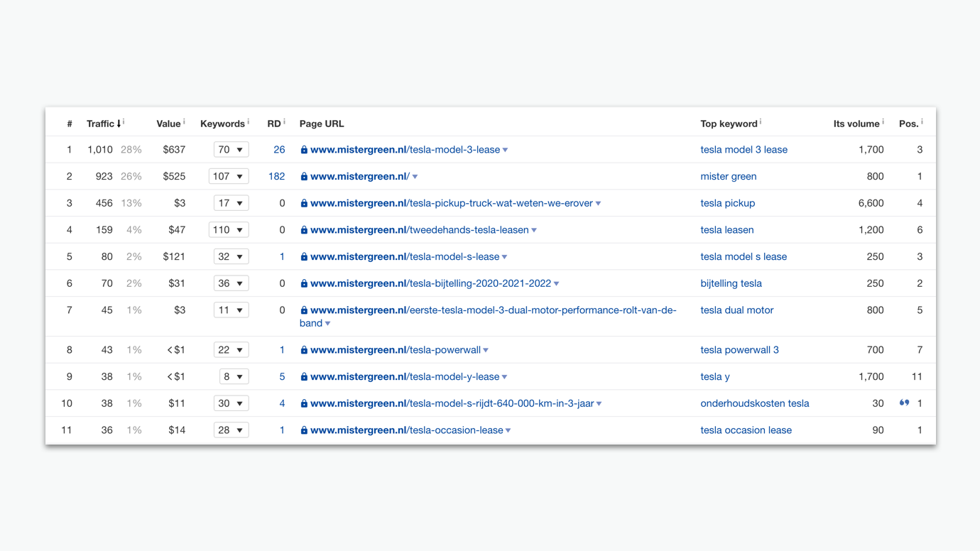Click the RD column info icon
980x551 pixels.
coord(284,121)
